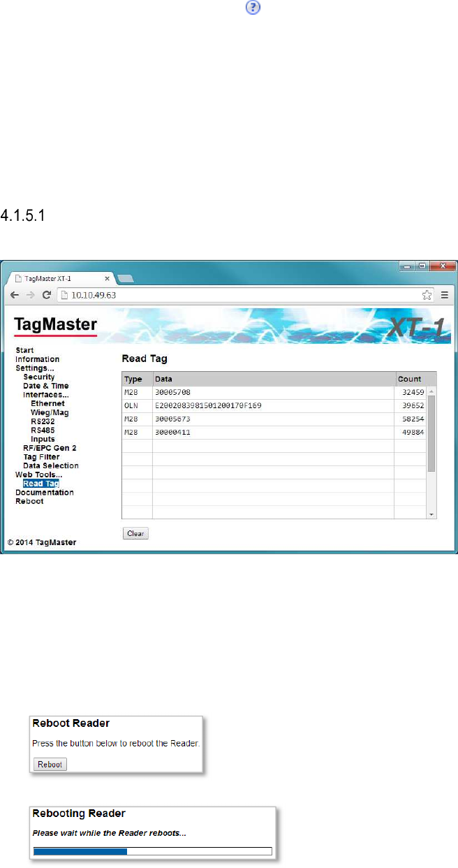Clear the tag list with Clear button
The image size is (458, 868).
tap(135, 533)
